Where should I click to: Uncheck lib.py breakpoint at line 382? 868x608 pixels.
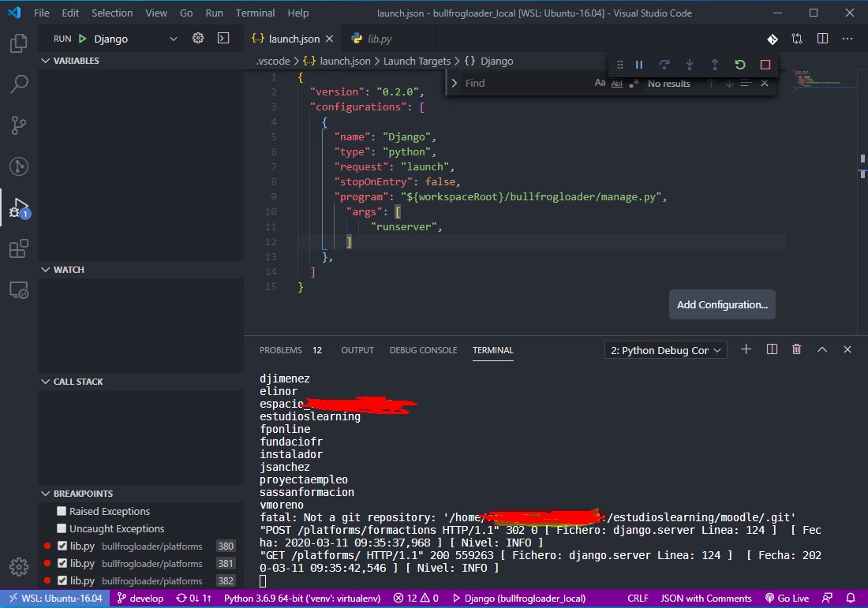coord(62,580)
